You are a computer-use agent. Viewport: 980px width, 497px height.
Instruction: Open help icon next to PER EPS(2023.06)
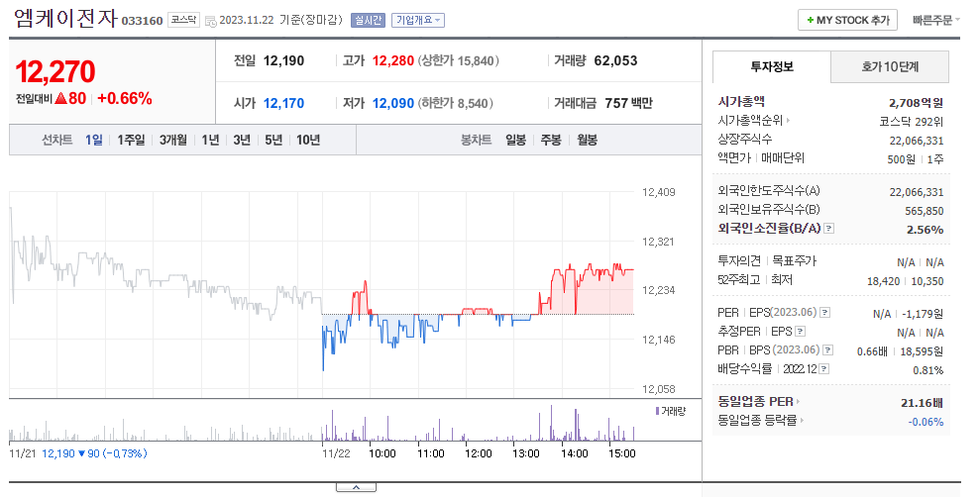[825, 312]
